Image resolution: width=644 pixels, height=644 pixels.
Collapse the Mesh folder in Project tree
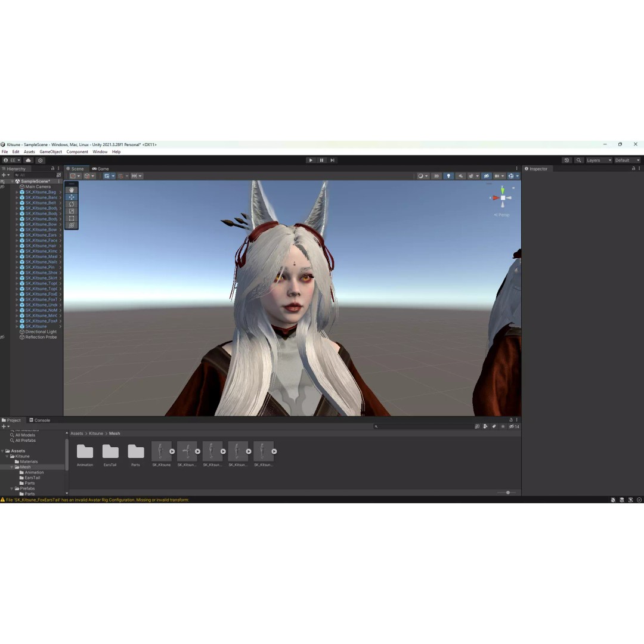11,467
